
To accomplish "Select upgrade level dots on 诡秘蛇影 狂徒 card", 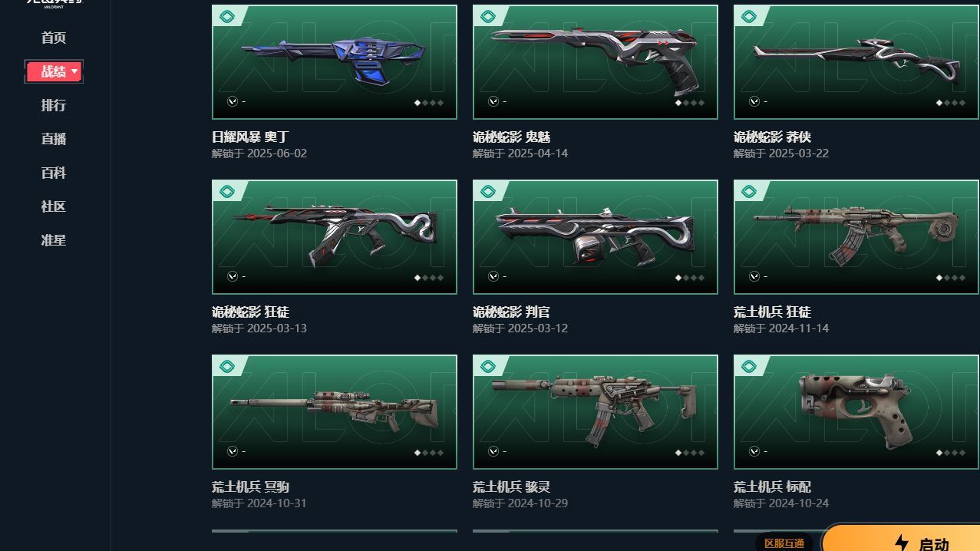I will (429, 278).
